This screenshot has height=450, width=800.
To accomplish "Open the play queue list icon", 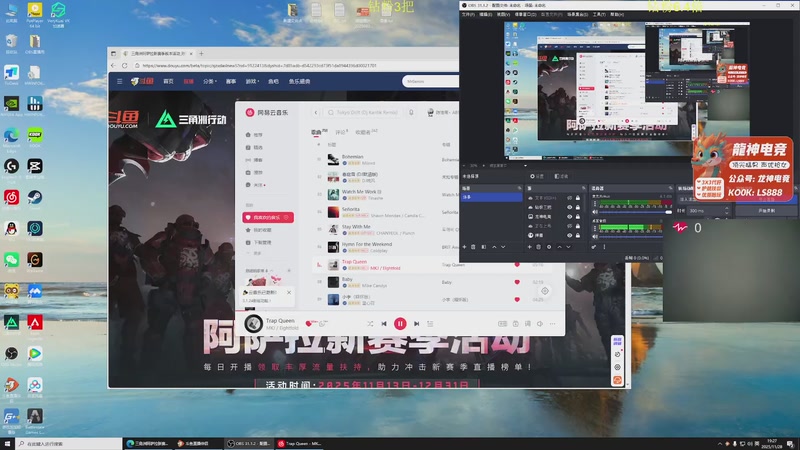I will [x=430, y=324].
